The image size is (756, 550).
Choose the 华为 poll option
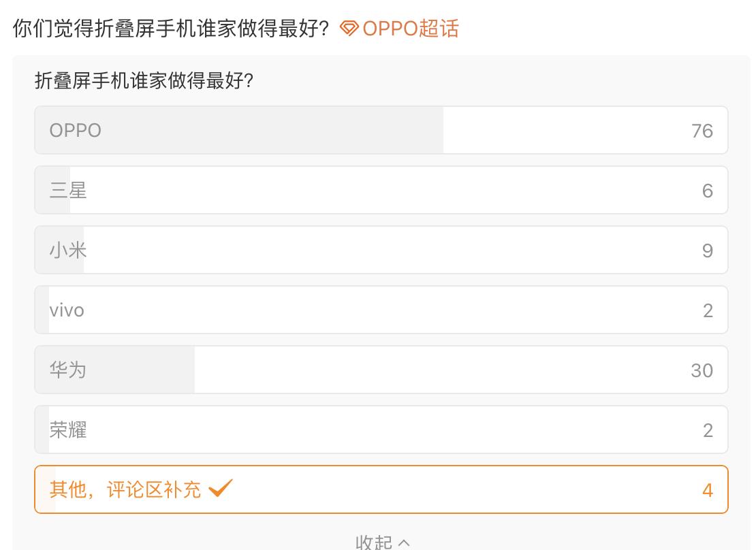pyautogui.click(x=381, y=369)
